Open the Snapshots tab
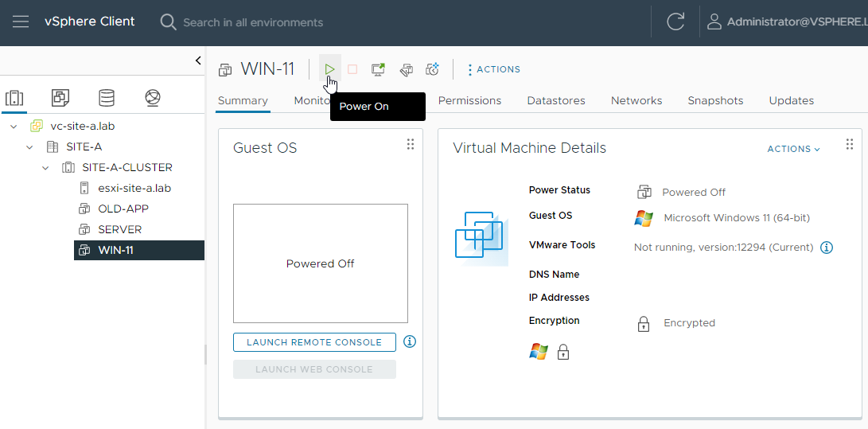This screenshot has width=868, height=429. click(x=715, y=101)
